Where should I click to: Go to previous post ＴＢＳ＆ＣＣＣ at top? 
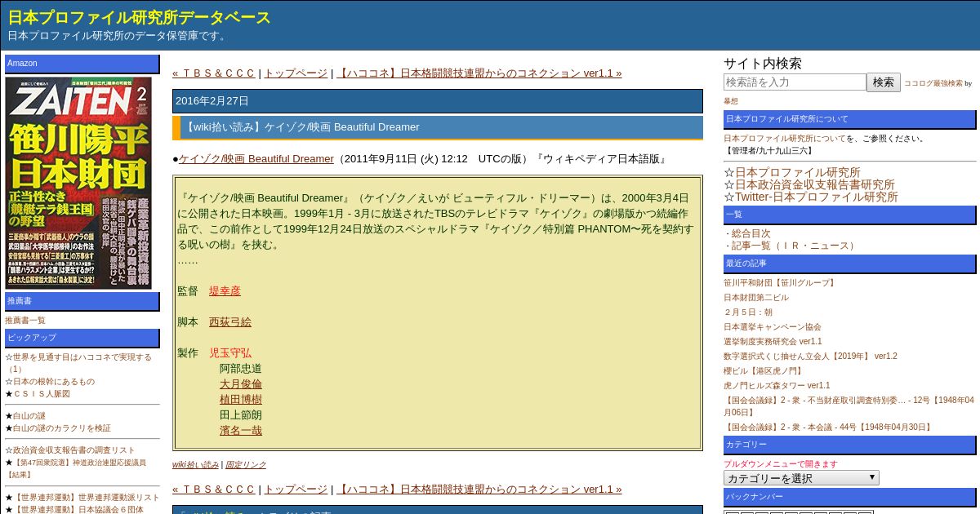click(214, 73)
